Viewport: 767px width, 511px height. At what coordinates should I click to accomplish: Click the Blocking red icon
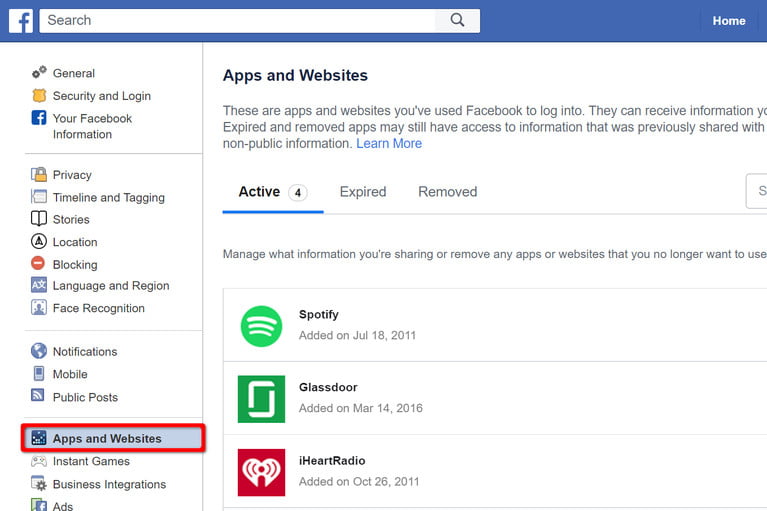tap(39, 264)
